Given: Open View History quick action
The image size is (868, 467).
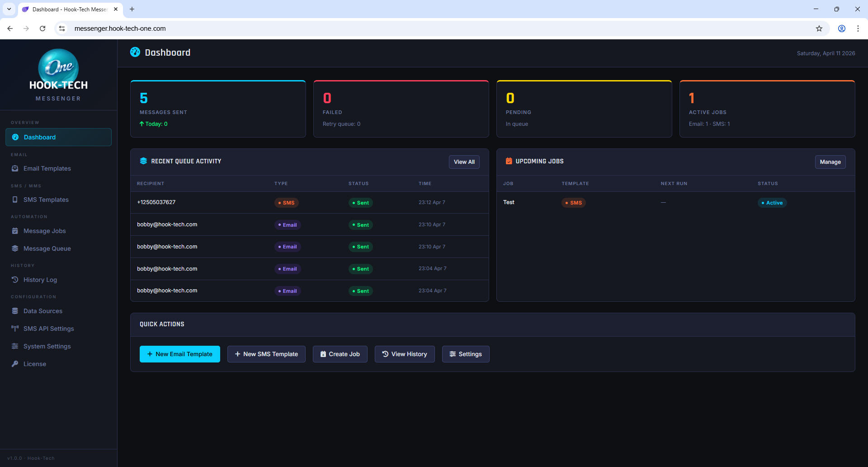Looking at the screenshot, I should pyautogui.click(x=404, y=354).
